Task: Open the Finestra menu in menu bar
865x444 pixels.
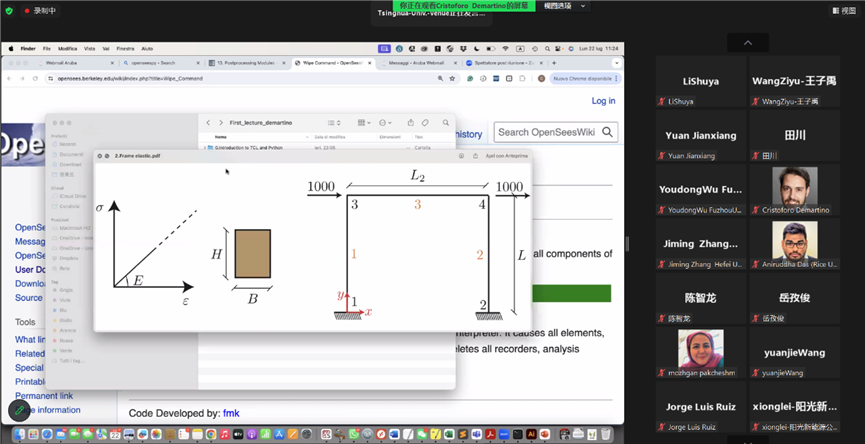Action: pyautogui.click(x=125, y=48)
